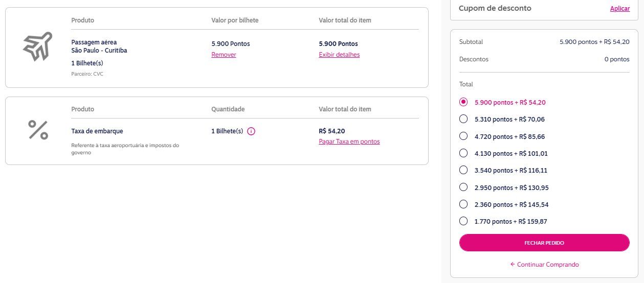Screen dimensions: 644x283
Task: Go back via Continuar Comprando link
Action: tap(548, 265)
